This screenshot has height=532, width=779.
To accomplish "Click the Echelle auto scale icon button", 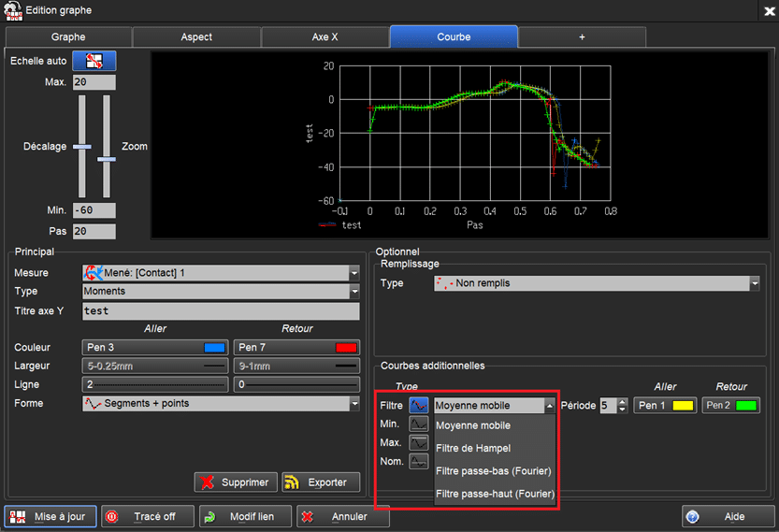I will pos(94,62).
